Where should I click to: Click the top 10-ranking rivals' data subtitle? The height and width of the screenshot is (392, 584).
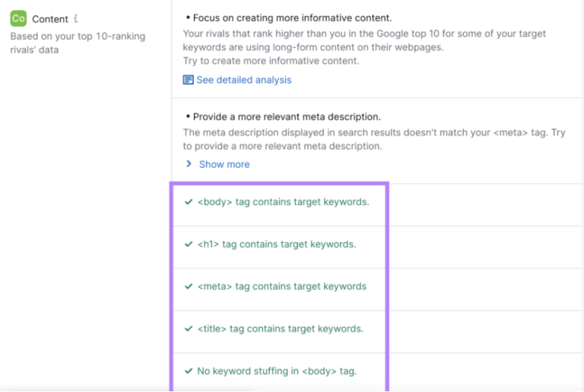[78, 43]
